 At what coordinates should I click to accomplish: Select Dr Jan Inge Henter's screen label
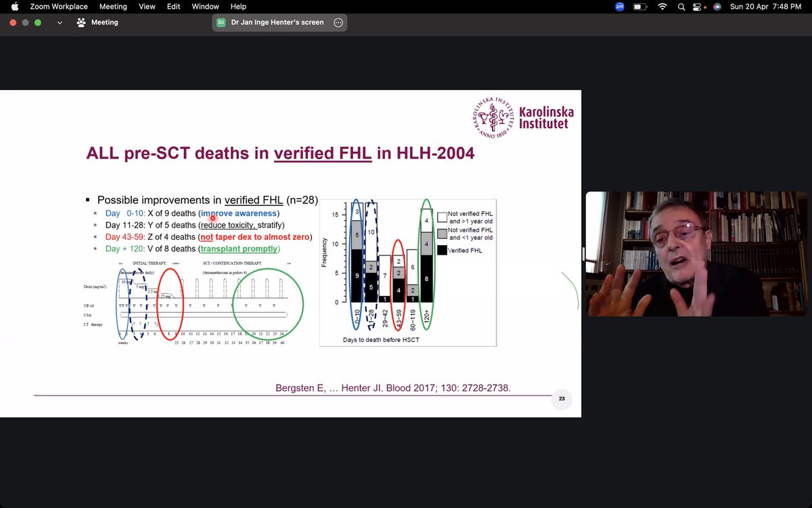(x=277, y=22)
